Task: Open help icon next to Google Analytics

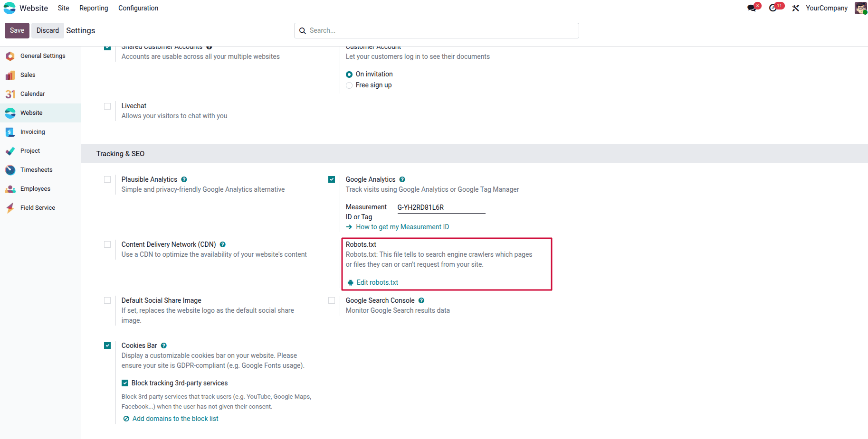Action: [402, 179]
